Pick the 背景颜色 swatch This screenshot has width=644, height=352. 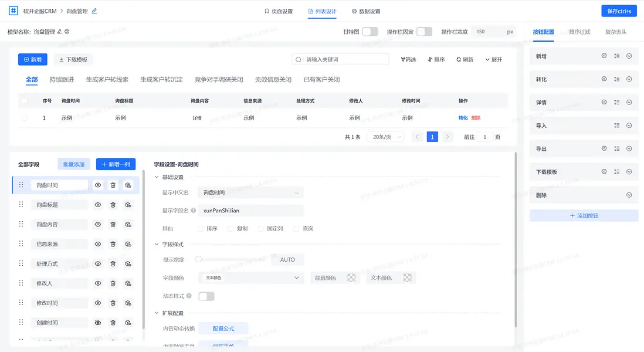[x=351, y=278]
